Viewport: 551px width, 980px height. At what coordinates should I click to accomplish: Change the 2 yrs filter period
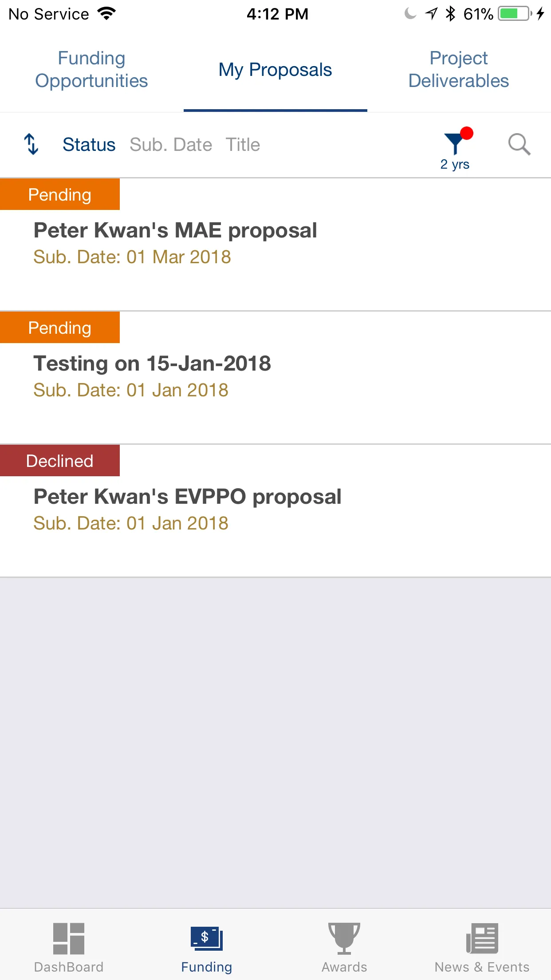click(455, 164)
